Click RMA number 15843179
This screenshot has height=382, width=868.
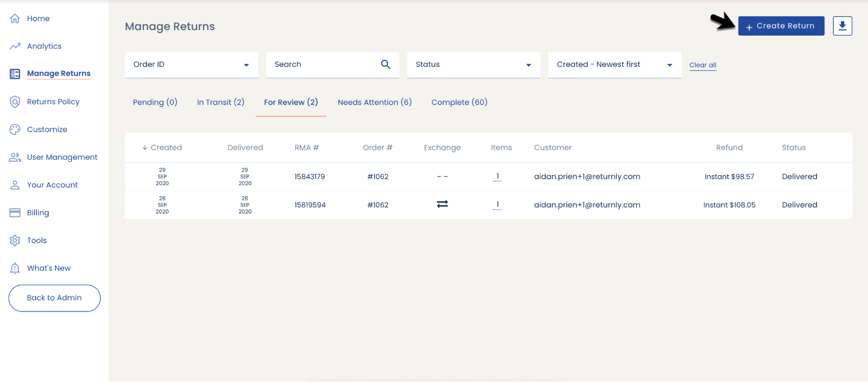[310, 177]
